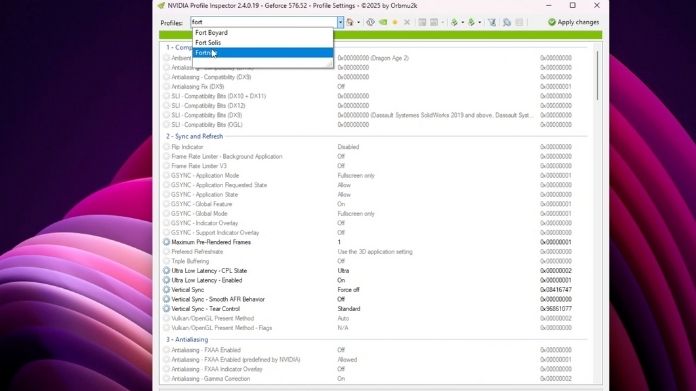Toggle the filter funnel toolbar icon

(x=492, y=22)
